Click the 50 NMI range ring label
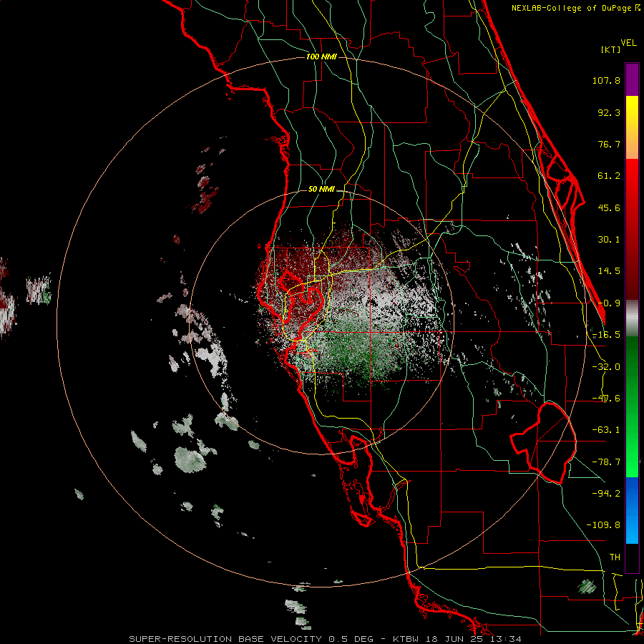644x644 pixels. click(x=321, y=190)
